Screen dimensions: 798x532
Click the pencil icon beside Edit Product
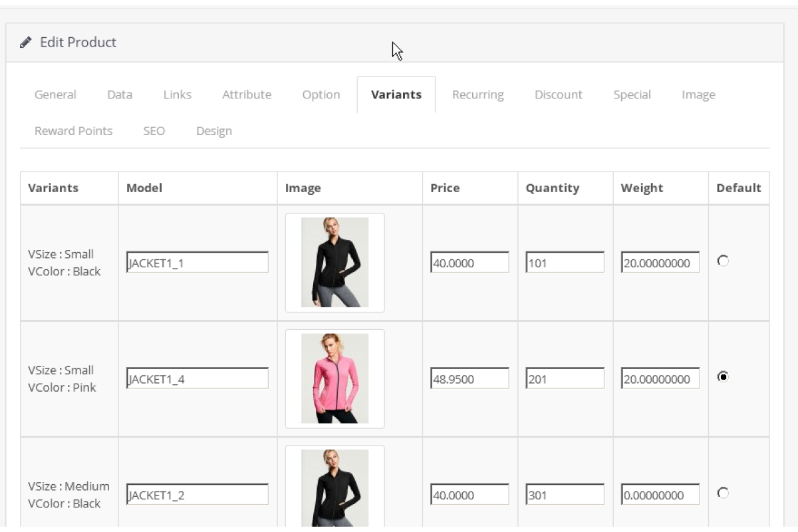(x=26, y=43)
